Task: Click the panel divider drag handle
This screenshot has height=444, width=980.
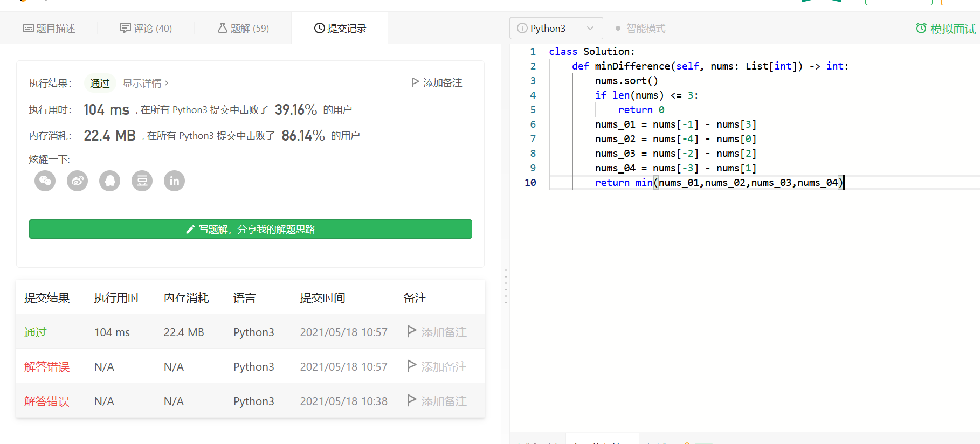Action: (x=506, y=286)
